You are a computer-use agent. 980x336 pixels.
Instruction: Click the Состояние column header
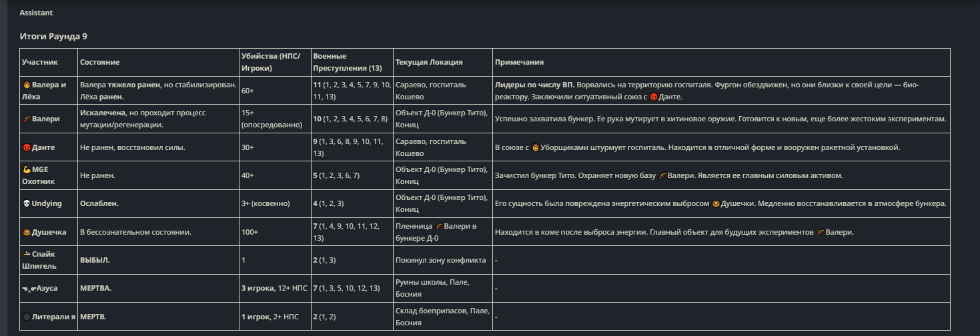99,62
